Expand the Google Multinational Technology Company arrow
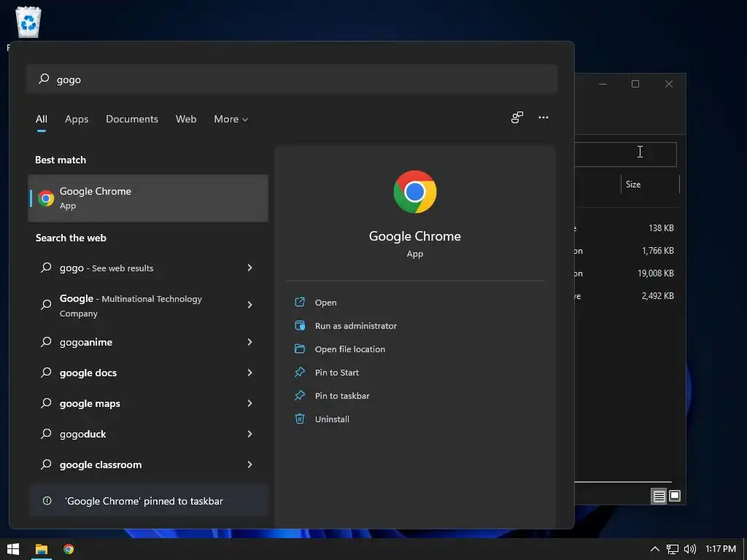 click(x=249, y=305)
